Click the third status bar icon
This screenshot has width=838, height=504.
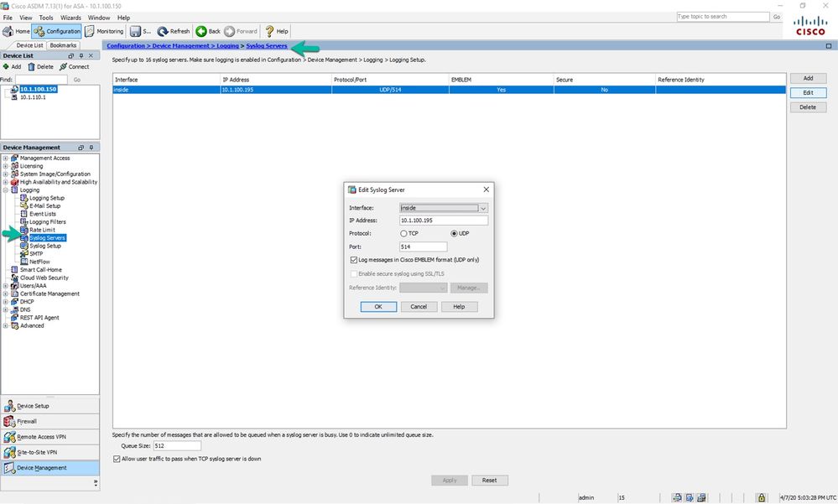tap(701, 497)
